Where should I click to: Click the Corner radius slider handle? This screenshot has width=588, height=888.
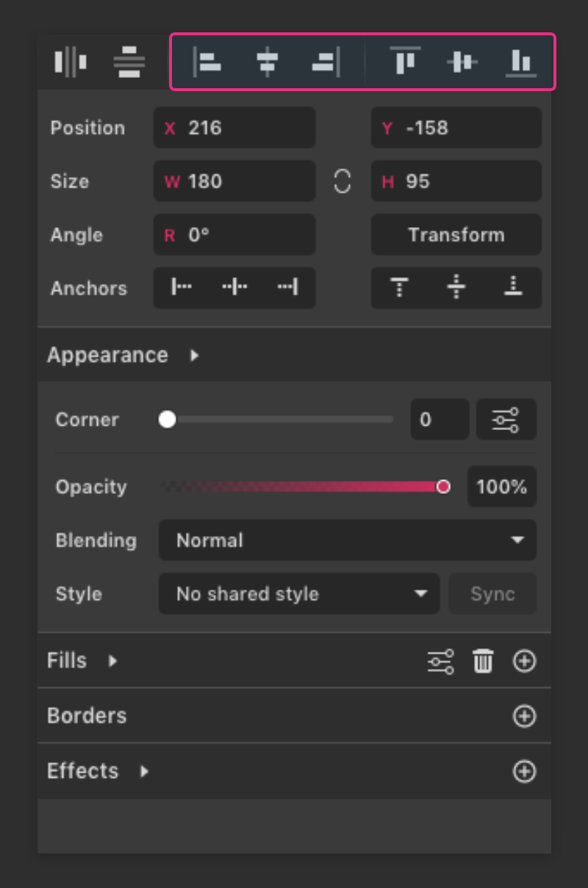[167, 419]
